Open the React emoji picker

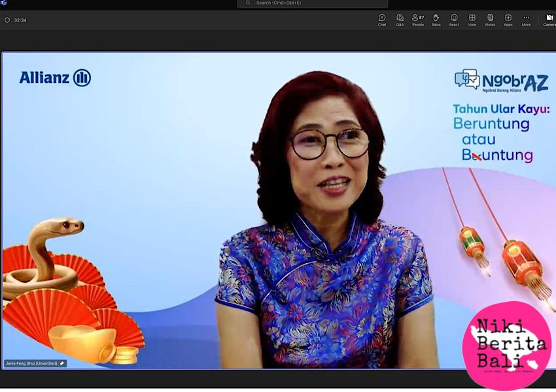[x=454, y=20]
